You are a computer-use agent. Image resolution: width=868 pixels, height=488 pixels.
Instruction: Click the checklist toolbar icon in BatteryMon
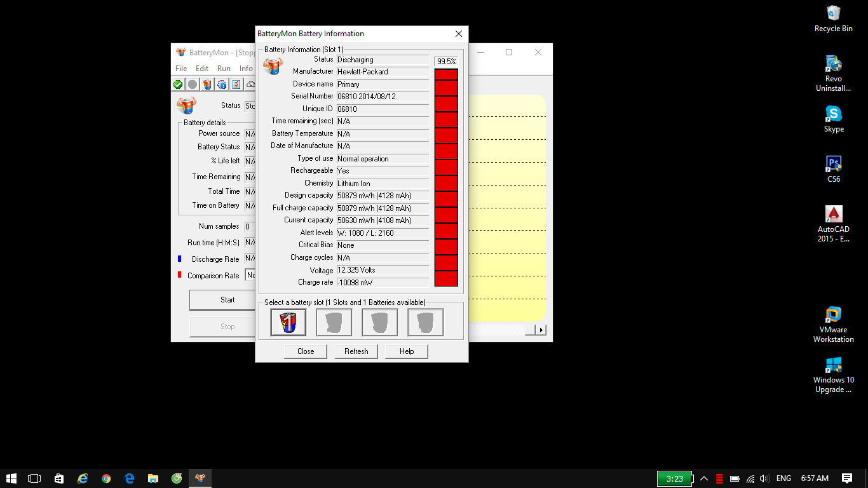click(x=236, y=85)
